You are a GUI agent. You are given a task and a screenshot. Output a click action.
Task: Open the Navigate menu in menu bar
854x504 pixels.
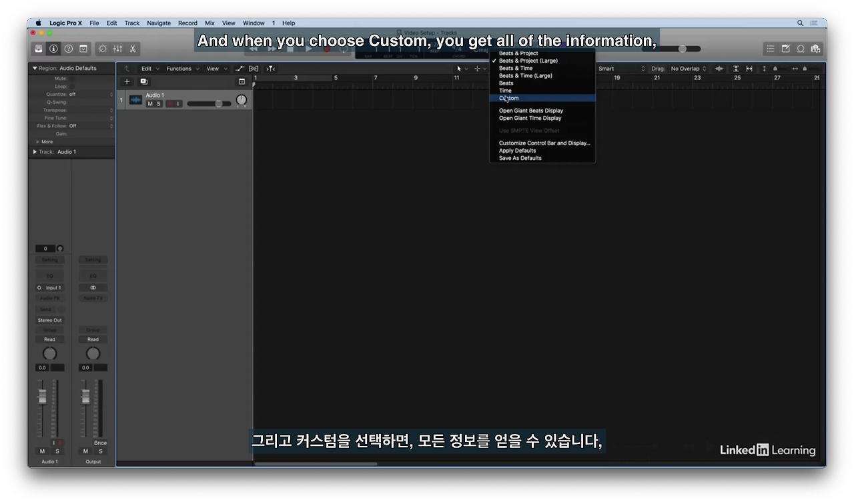click(159, 23)
